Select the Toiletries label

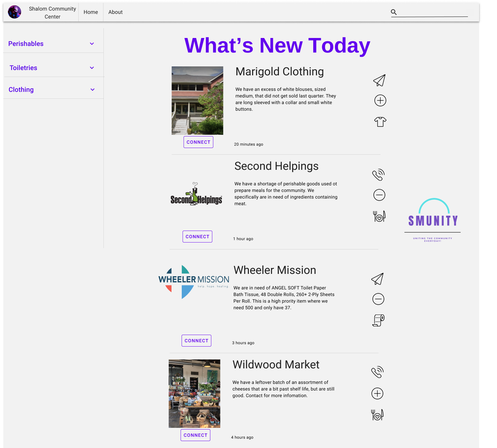[23, 68]
